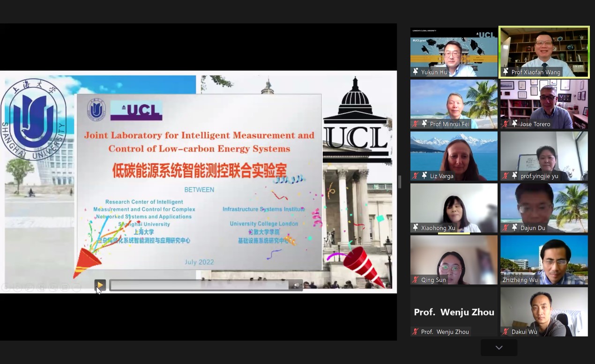Click muted microphone icon for Liz Varga
The width and height of the screenshot is (595, 364).
pyautogui.click(x=415, y=176)
